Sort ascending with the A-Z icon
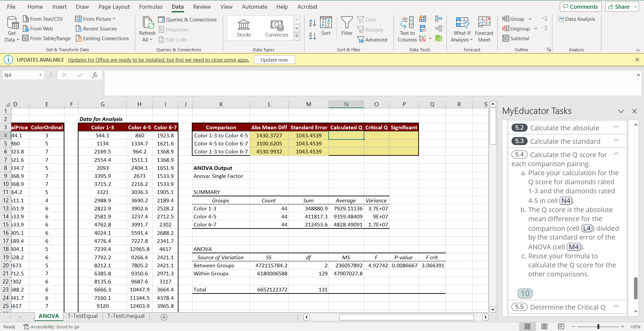This screenshot has height=331, width=644. click(x=312, y=23)
